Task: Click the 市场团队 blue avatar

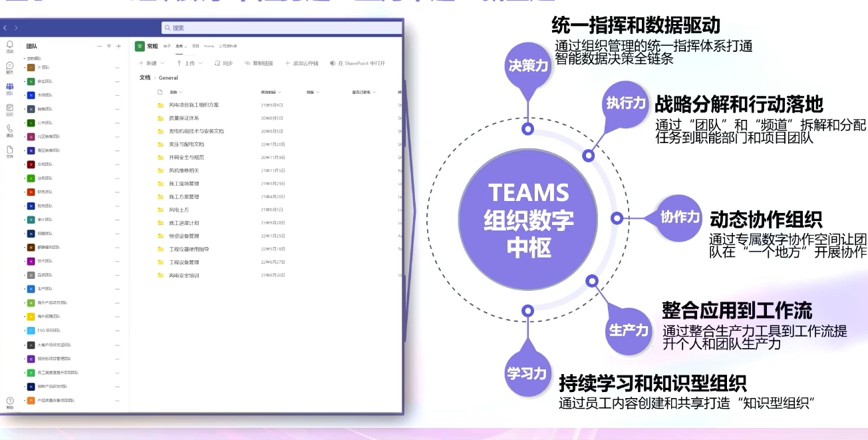Action: (31, 95)
